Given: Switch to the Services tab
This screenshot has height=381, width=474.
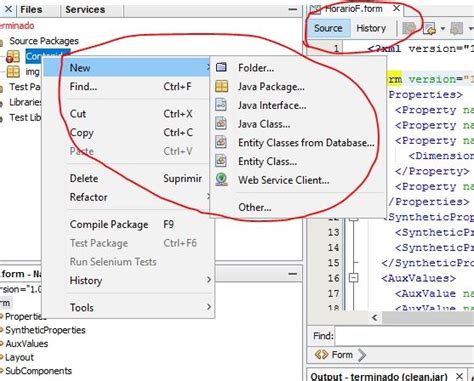Looking at the screenshot, I should 85,9.
